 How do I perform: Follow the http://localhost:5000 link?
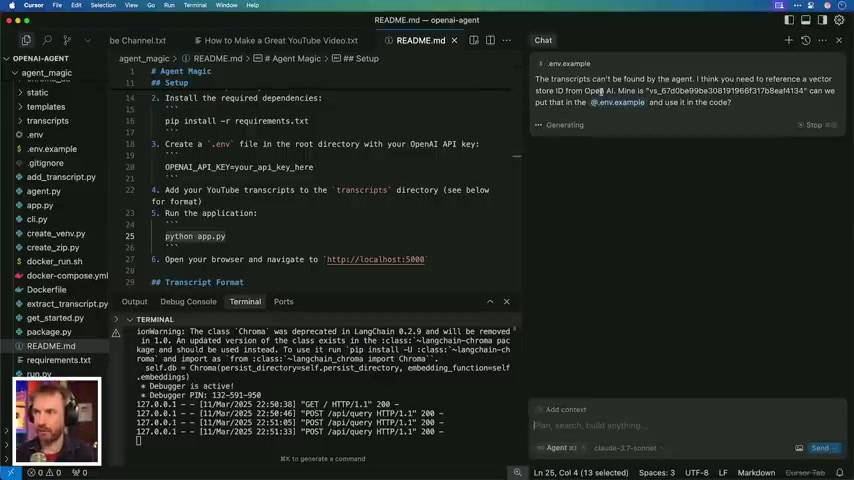click(375, 259)
